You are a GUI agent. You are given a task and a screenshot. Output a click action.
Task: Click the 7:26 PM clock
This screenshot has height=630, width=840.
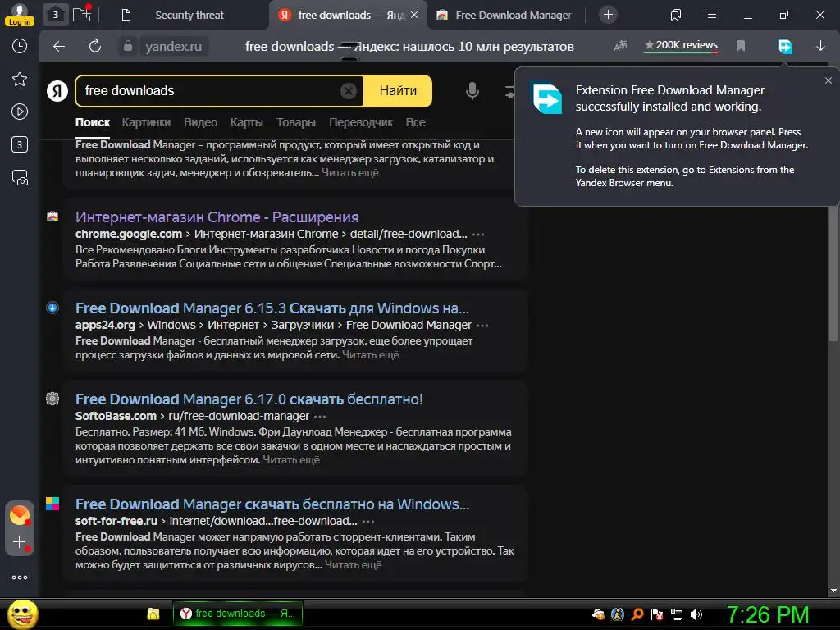click(x=768, y=614)
